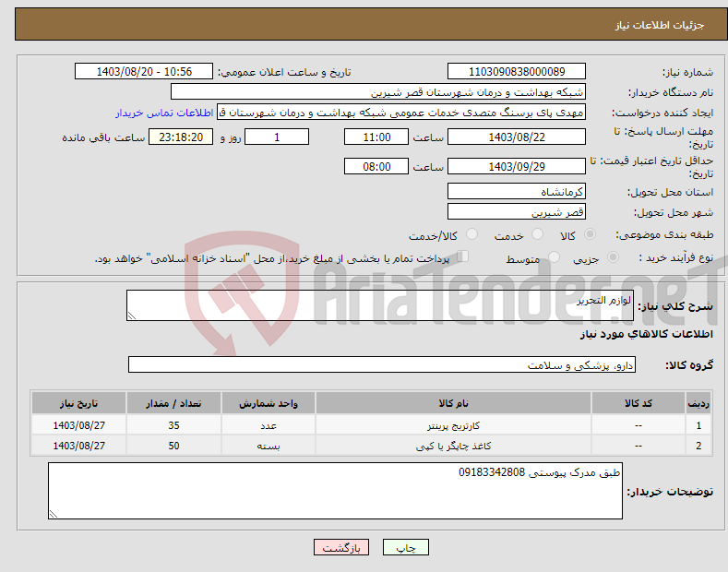Click the کاغذ چاپگر یا کپی item cell
Screen dimensions: 728x572
453,446
